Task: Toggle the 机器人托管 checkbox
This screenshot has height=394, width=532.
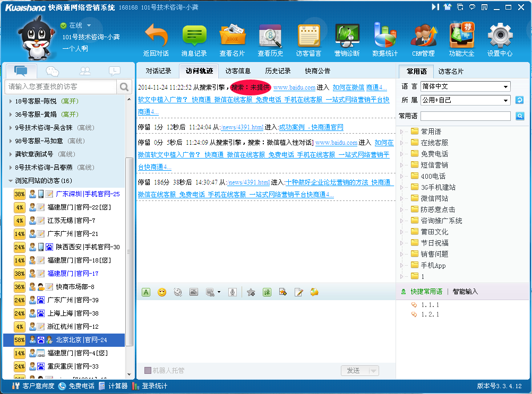Action: click(148, 371)
